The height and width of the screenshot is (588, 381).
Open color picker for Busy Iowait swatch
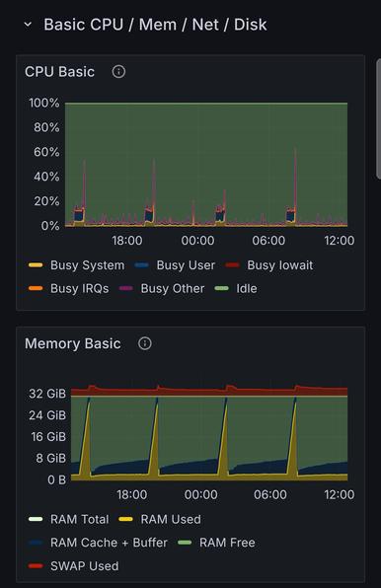[232, 265]
